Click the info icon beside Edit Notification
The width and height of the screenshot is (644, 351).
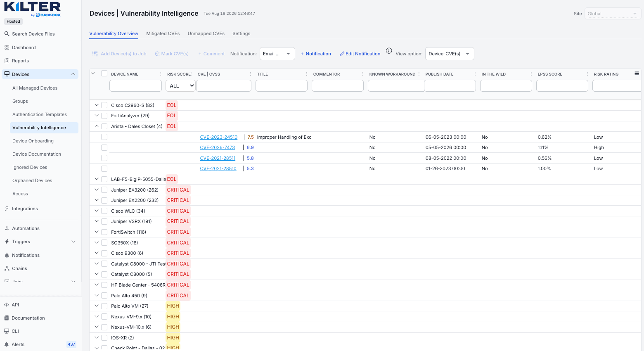(x=389, y=51)
